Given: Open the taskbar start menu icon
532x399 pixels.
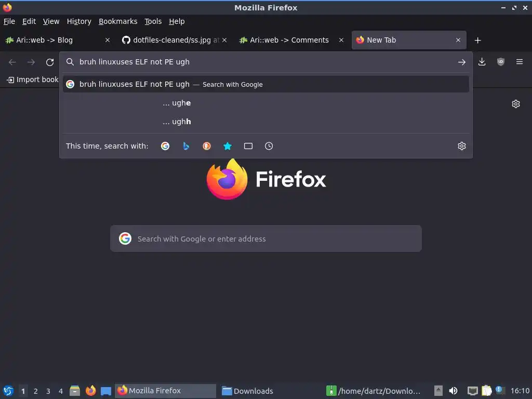Looking at the screenshot, I should click(x=8, y=391).
